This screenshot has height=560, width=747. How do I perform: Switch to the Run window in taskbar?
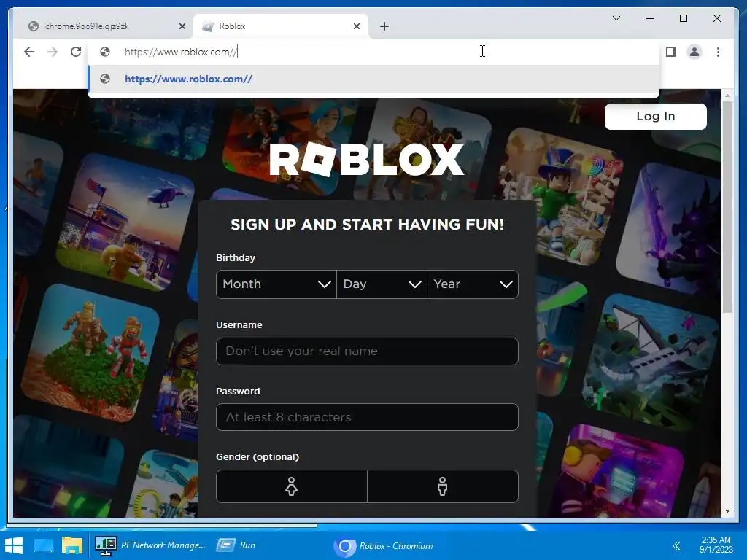pyautogui.click(x=236, y=545)
